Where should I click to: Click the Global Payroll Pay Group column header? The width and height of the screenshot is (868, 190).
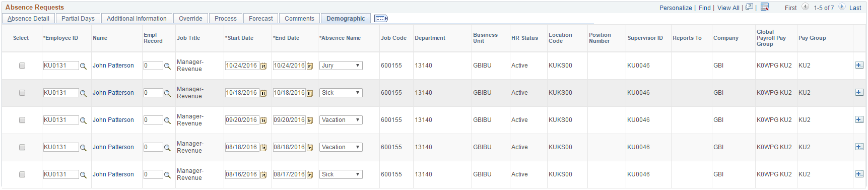coord(771,38)
